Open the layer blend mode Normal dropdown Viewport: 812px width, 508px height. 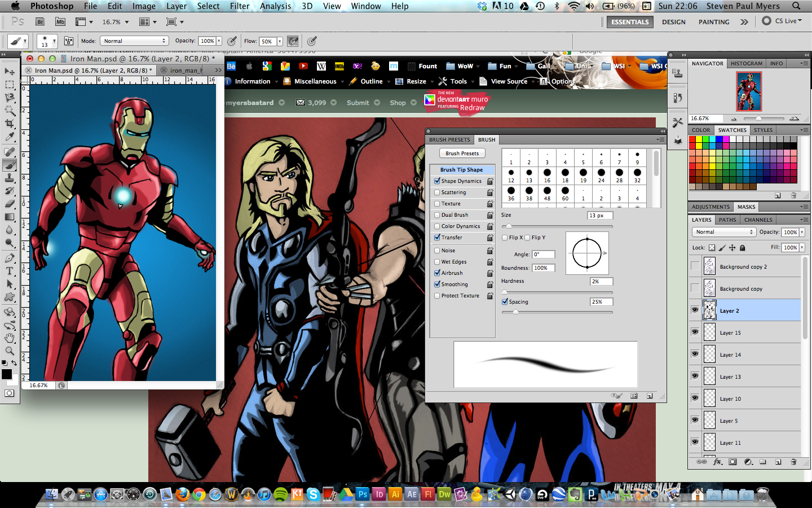pos(724,232)
